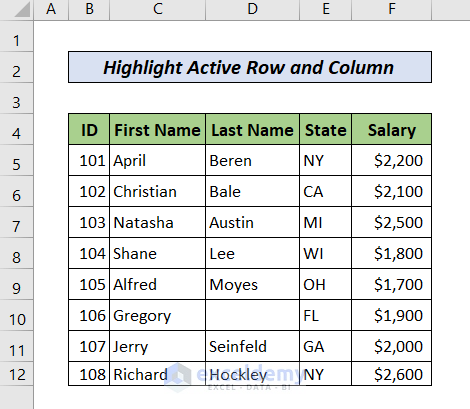470x409 pixels.
Task: Select the salary cell '$2,600'
Action: pos(392,374)
